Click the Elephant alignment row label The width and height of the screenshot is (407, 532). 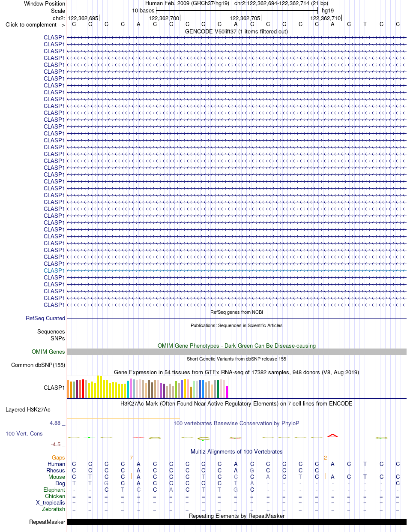coord(54,490)
